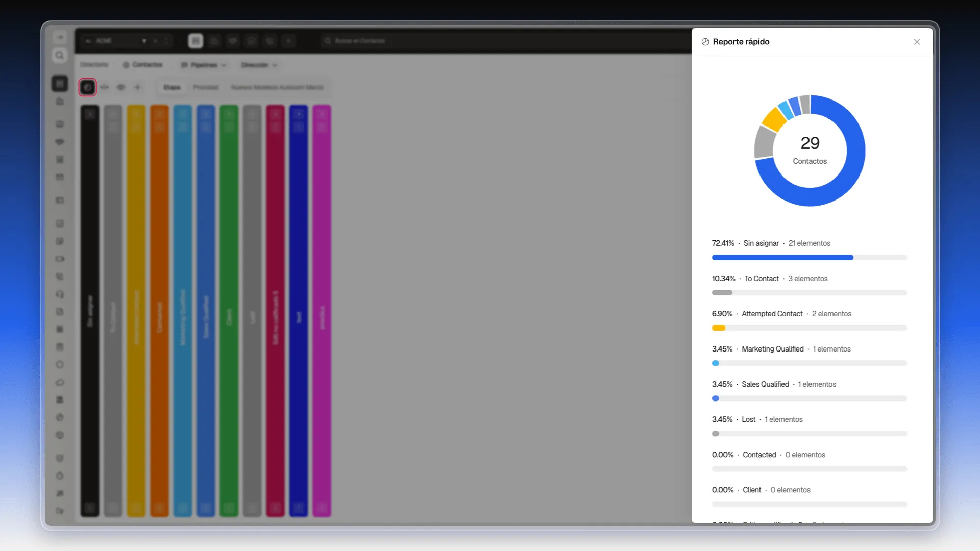Select the Etapa tab
Viewport: 980px width, 551px height.
tap(172, 87)
